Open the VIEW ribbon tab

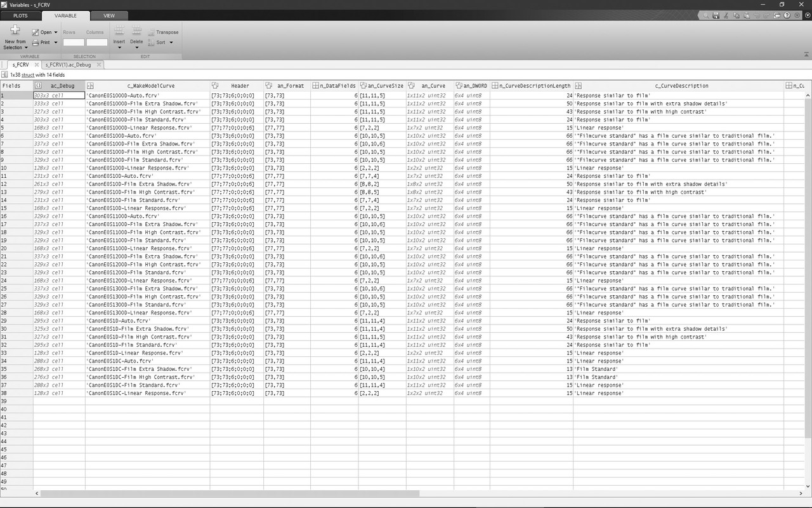[x=109, y=15]
